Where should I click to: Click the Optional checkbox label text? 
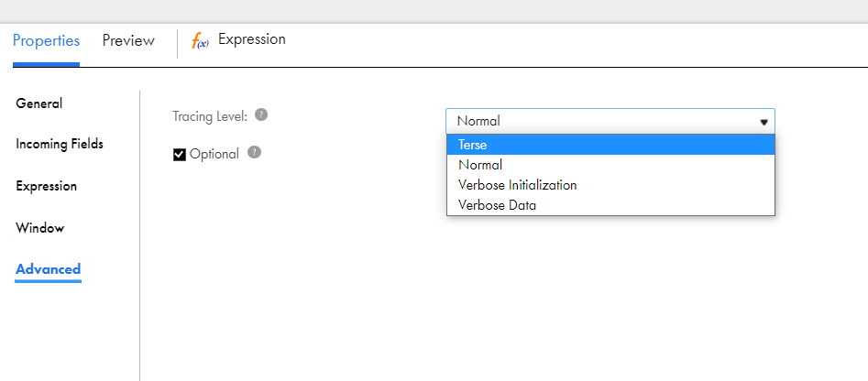214,154
